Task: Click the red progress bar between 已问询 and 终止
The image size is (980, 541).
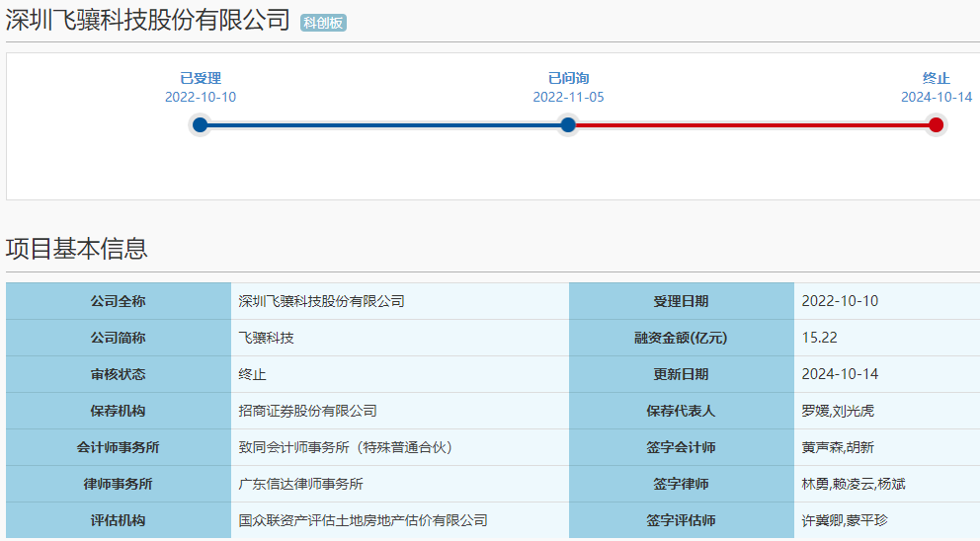Action: (x=752, y=125)
